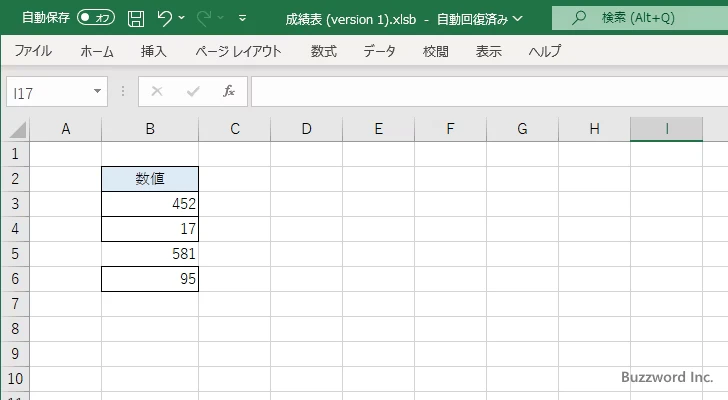
Task: Toggle the AutoSave switch
Action: 96,18
